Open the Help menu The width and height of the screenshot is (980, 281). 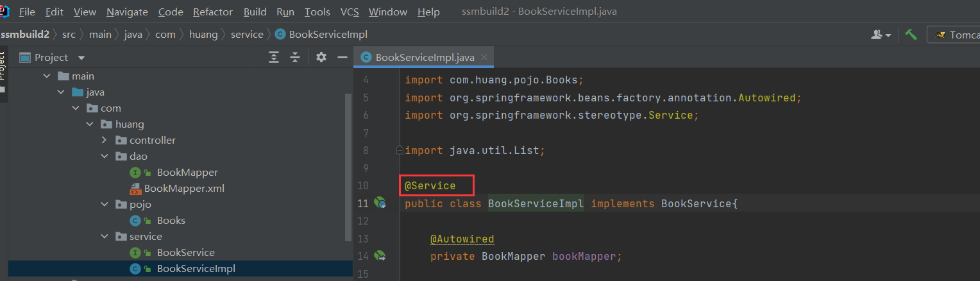(428, 12)
